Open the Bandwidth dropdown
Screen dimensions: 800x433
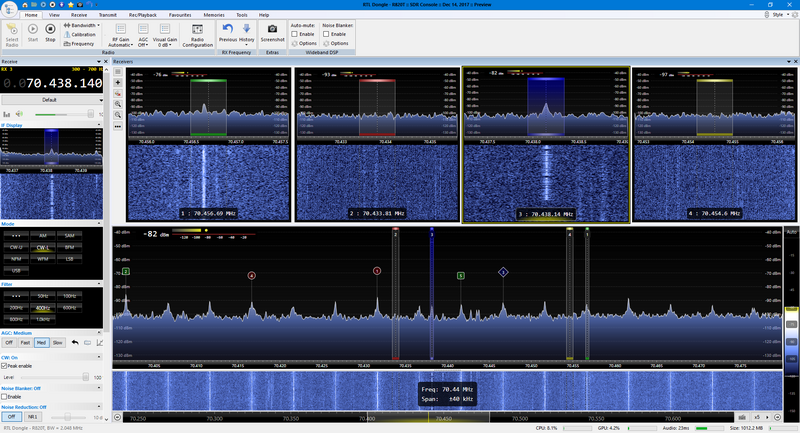[82, 25]
